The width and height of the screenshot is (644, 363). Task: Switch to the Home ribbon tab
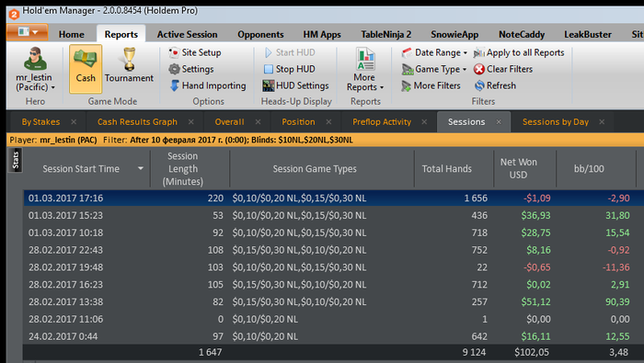pyautogui.click(x=72, y=34)
